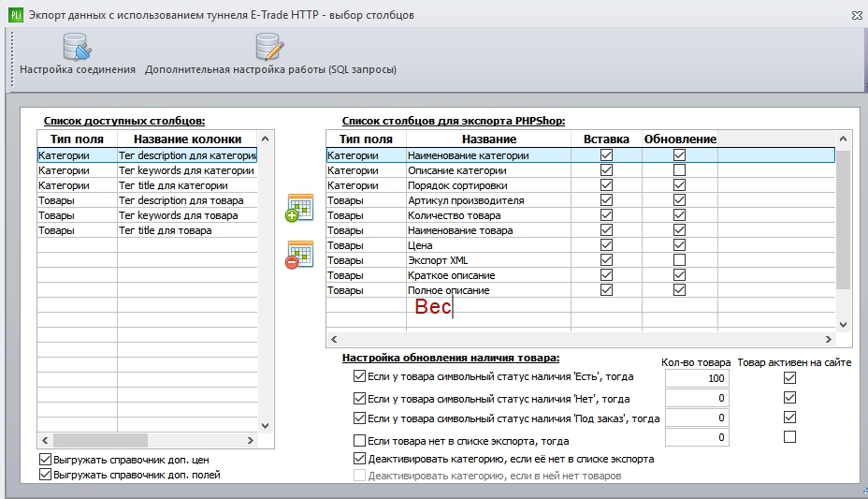Select 'Тег description для категории' row
Screen dimensions: 868x499
click(x=147, y=155)
